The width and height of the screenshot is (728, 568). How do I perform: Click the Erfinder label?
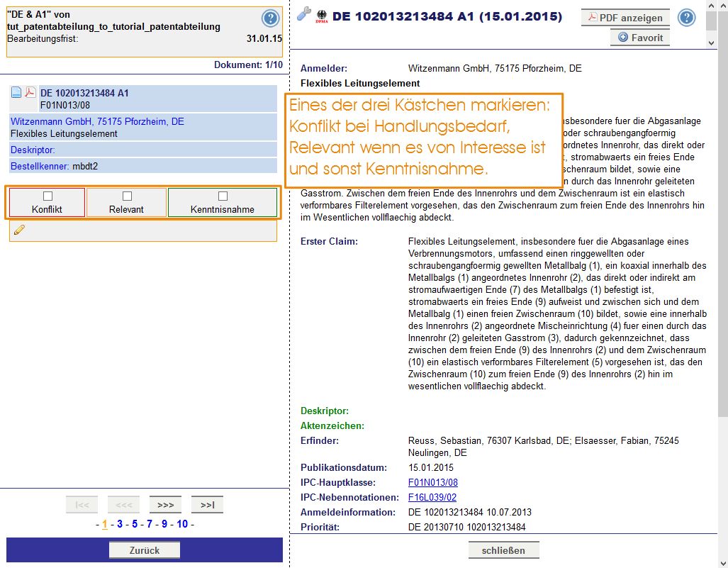pos(320,441)
